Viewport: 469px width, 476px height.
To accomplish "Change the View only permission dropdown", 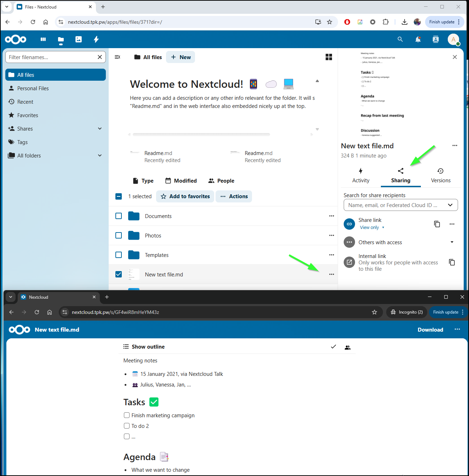I will click(372, 228).
